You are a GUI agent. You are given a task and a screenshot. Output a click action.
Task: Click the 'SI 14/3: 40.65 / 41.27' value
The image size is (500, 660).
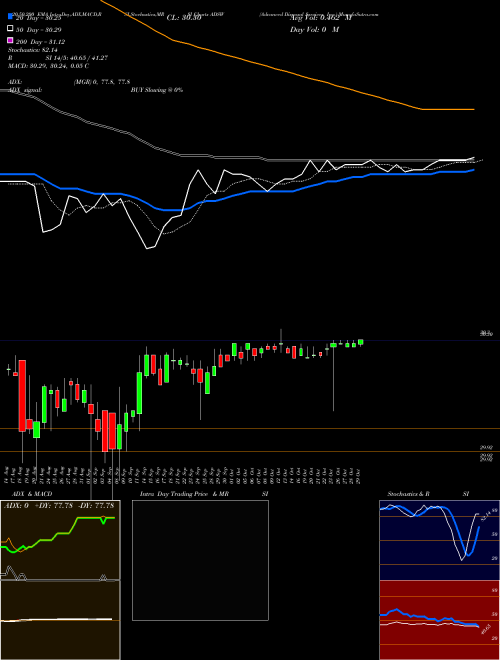[77, 58]
